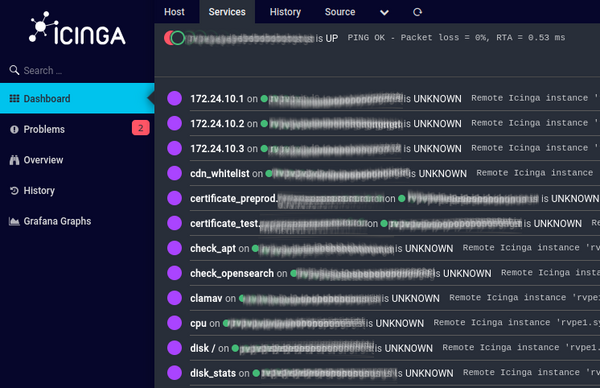Open the Problems section
Screen dimensions: 600x388
point(77,129)
